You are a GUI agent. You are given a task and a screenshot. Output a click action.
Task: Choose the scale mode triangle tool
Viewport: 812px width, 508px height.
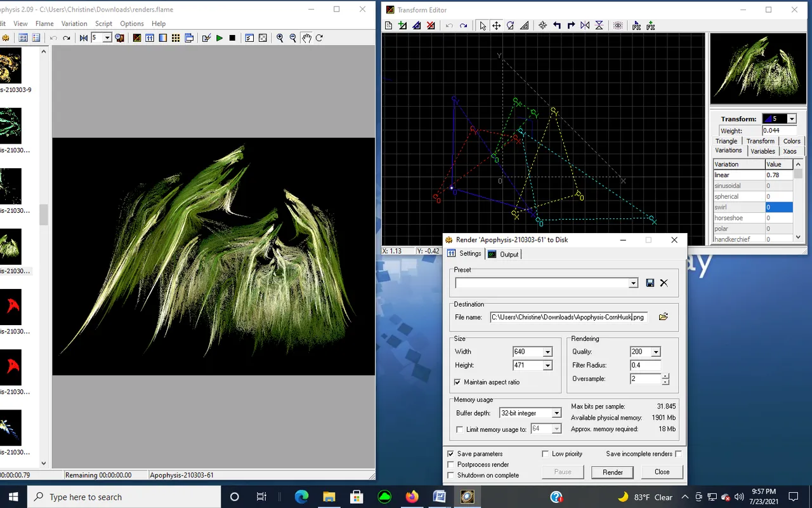click(x=525, y=25)
